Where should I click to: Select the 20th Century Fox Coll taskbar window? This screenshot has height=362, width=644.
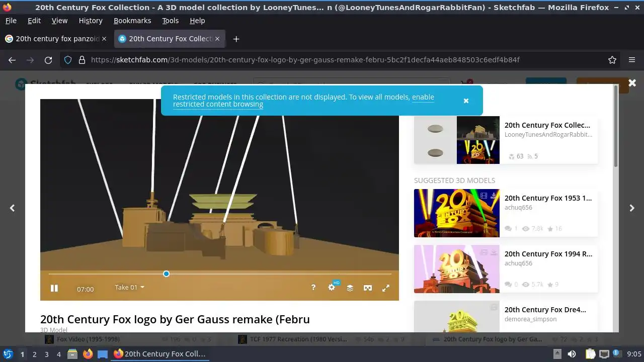click(x=160, y=354)
